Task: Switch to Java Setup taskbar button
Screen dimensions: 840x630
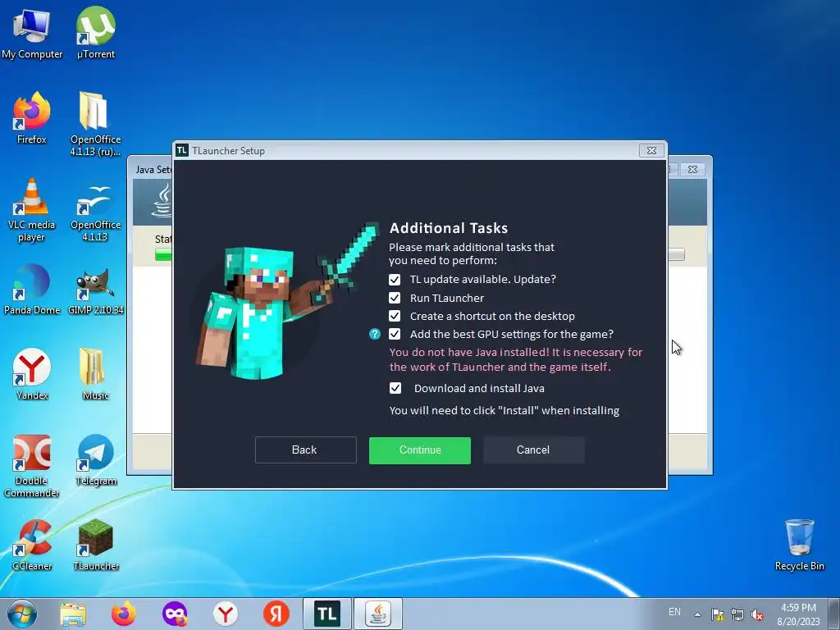Action: 378,614
